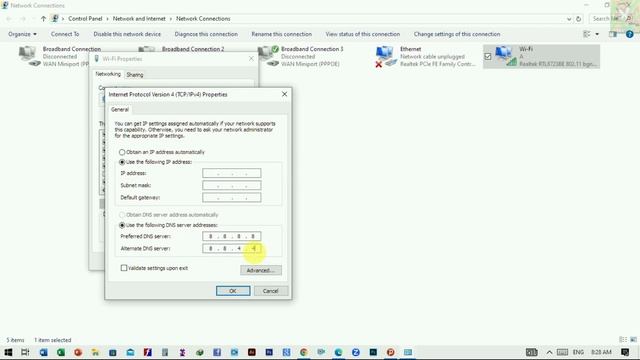640x360 pixels.
Task: Click Connect To in the toolbar
Action: click(x=65, y=34)
